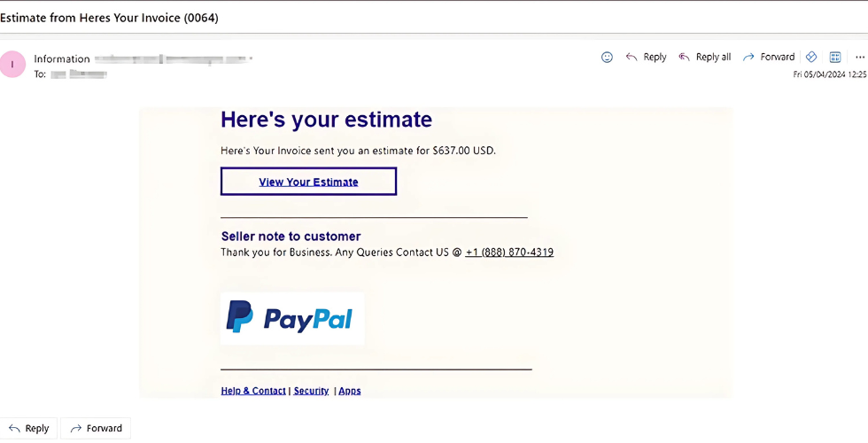Viewport: 868px width, 443px height.
Task: Open the more actions ellipsis menu
Action: click(x=859, y=57)
